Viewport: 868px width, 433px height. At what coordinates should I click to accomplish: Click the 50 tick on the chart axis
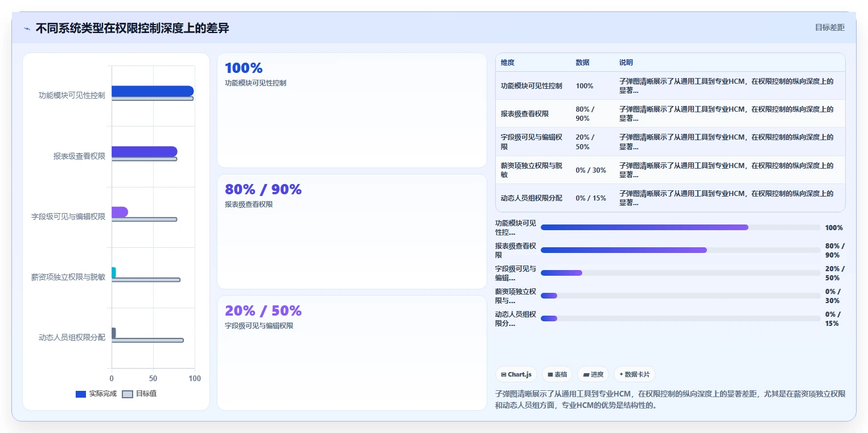pyautogui.click(x=153, y=378)
